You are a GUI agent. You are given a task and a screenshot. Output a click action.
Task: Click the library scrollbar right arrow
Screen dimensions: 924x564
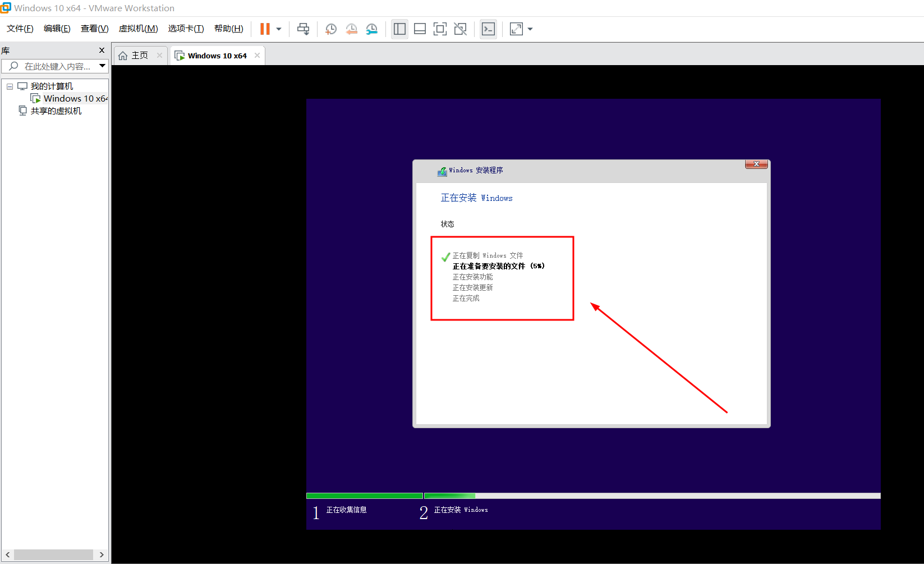point(102,554)
